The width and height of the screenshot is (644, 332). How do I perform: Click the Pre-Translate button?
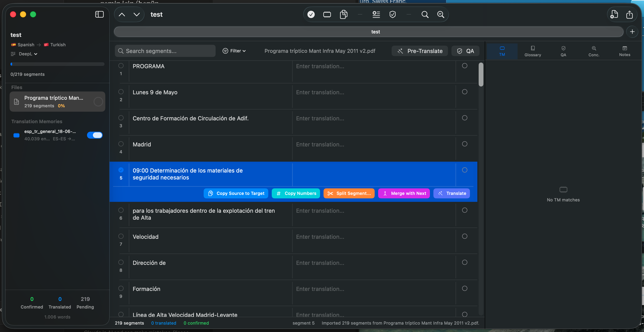coord(420,51)
